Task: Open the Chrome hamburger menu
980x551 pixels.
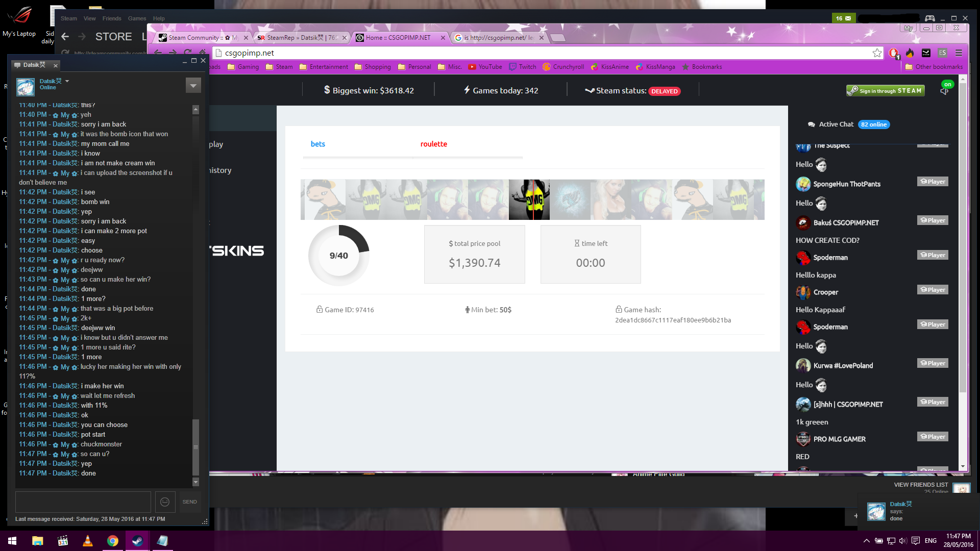Action: (x=959, y=53)
